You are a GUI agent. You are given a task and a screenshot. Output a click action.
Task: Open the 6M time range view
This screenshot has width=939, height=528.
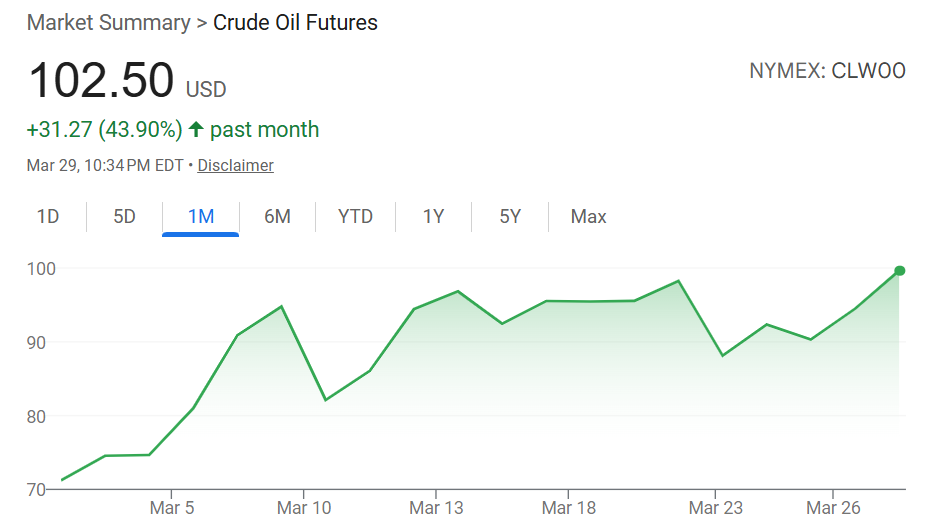277,217
